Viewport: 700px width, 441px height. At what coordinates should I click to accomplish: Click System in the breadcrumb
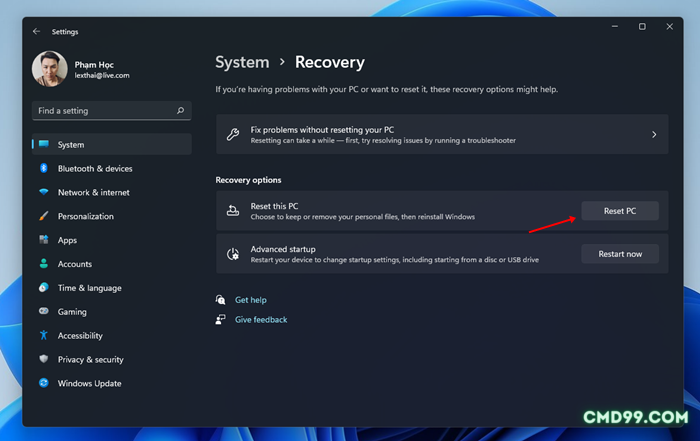242,62
